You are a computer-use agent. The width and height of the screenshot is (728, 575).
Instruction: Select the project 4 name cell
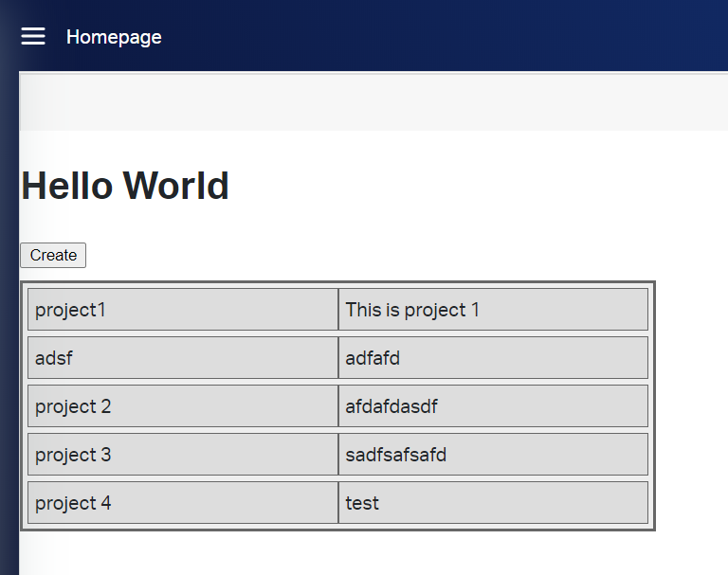coord(183,503)
